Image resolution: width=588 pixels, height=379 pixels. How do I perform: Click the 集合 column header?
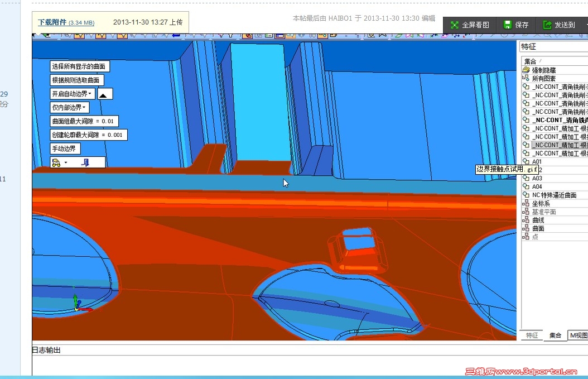555,61
